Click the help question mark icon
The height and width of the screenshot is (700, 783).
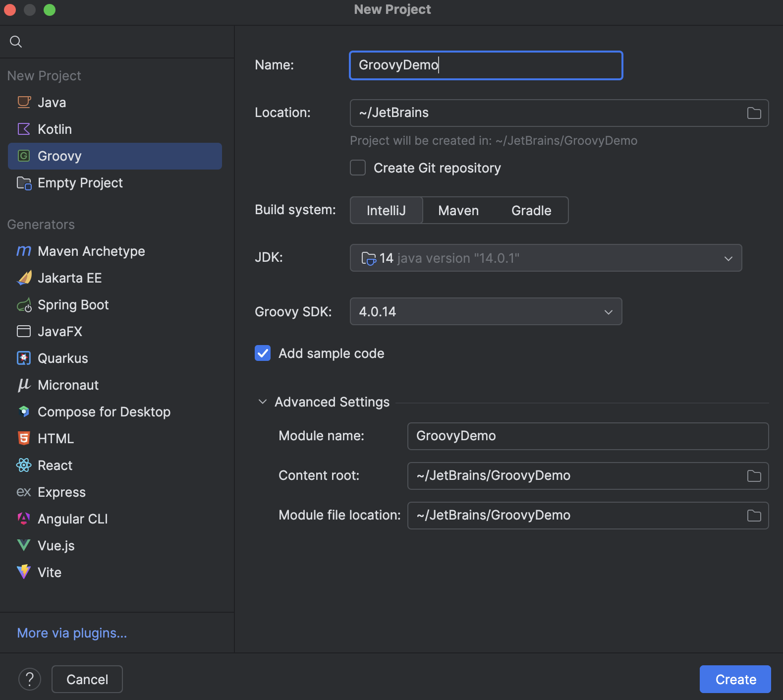click(30, 679)
